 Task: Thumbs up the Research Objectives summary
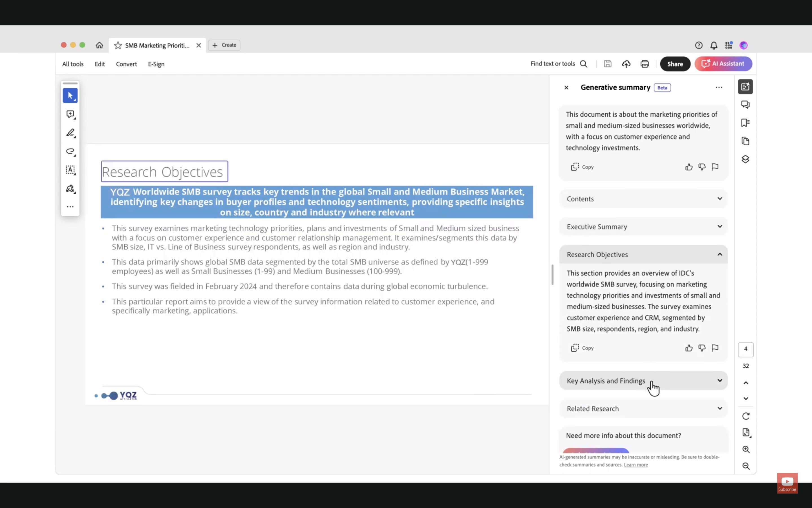689,348
